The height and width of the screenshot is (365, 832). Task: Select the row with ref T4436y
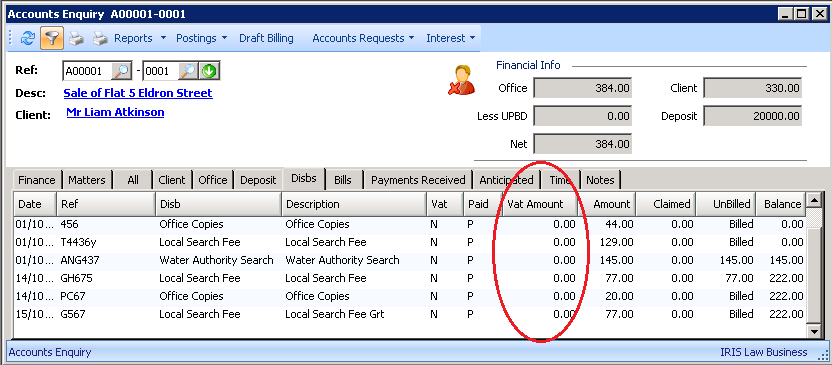(x=410, y=242)
